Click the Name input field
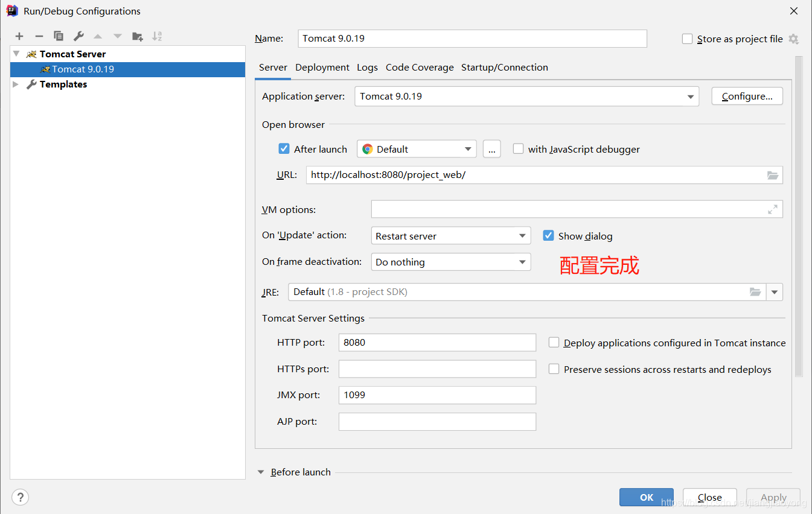This screenshot has width=812, height=514. click(x=473, y=39)
